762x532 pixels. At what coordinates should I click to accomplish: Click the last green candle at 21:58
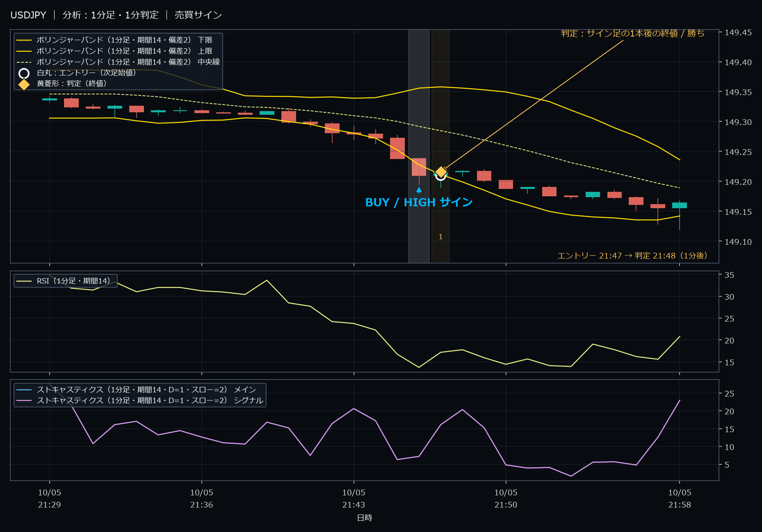[680, 205]
